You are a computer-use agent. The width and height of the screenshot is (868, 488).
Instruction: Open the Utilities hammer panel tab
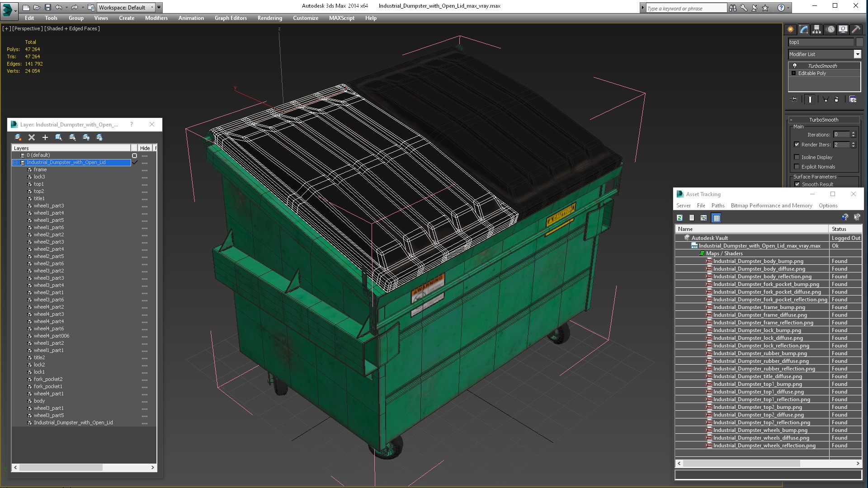pyautogui.click(x=856, y=29)
